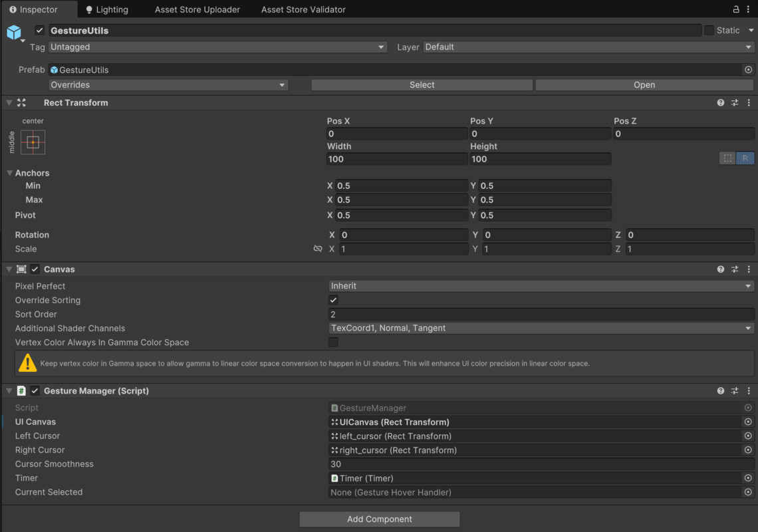758x532 pixels.
Task: Click the Sort Order input field
Action: tap(541, 315)
